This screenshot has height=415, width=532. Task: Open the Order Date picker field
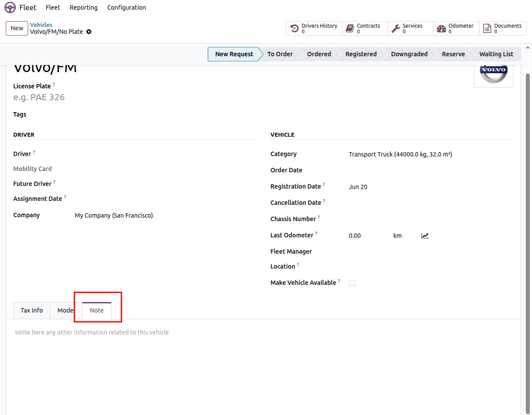tap(431, 171)
